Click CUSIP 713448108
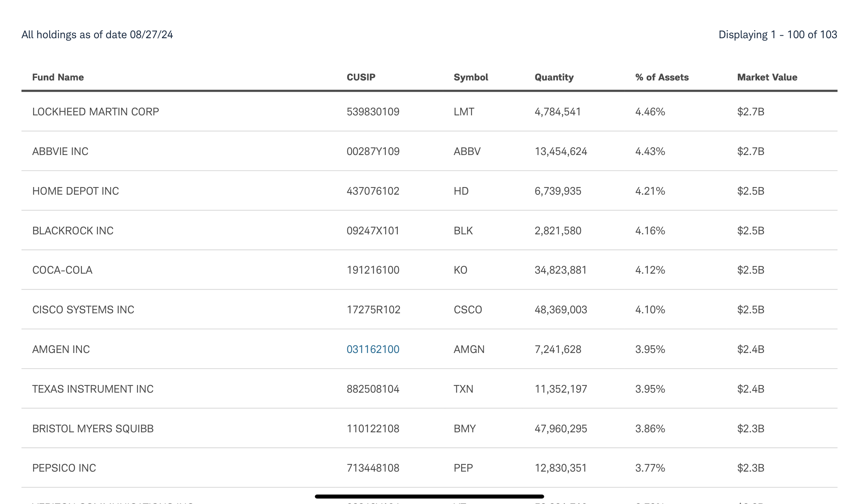Screen dimensions: 859x504 373,468
